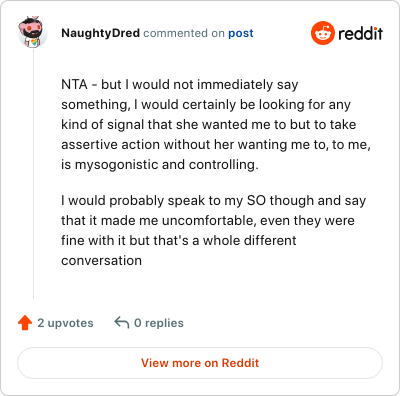This screenshot has width=400, height=396.
Task: Click the phrase "assertive action" in the comment
Action: click(x=111, y=144)
